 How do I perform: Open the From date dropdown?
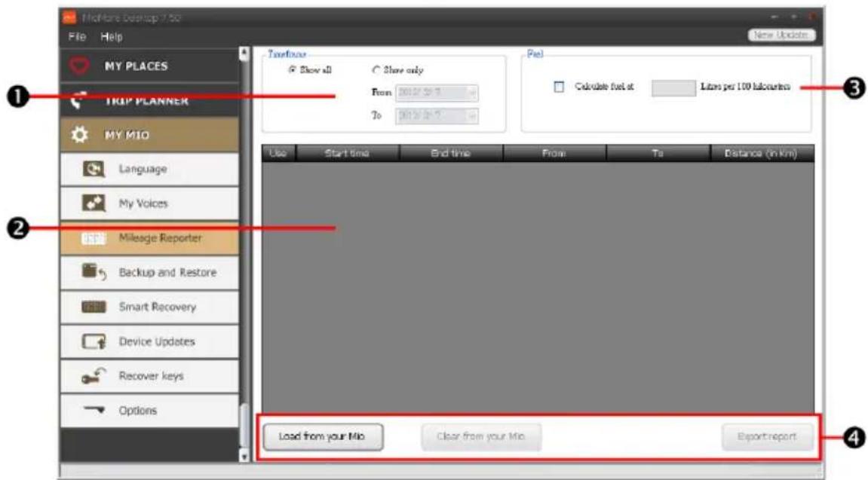[x=471, y=93]
